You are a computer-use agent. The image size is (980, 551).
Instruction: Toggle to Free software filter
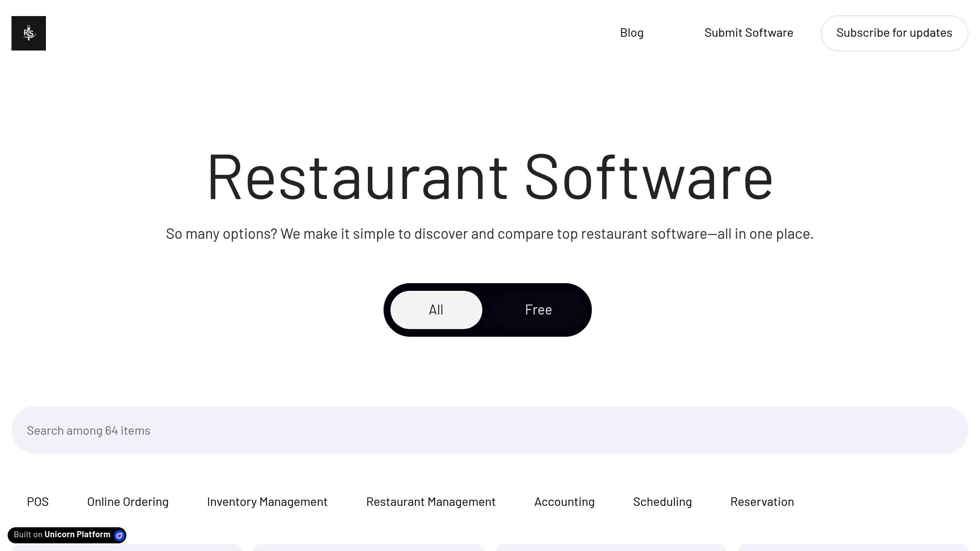[x=539, y=310]
